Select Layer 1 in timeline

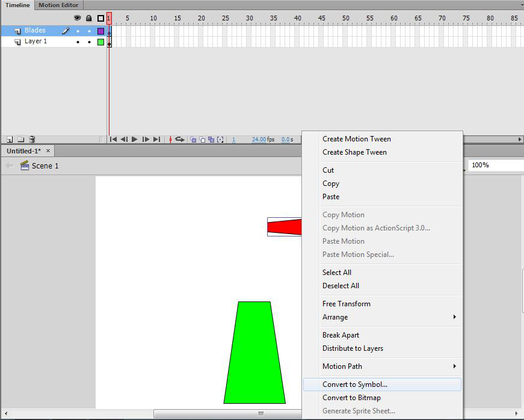(x=35, y=41)
